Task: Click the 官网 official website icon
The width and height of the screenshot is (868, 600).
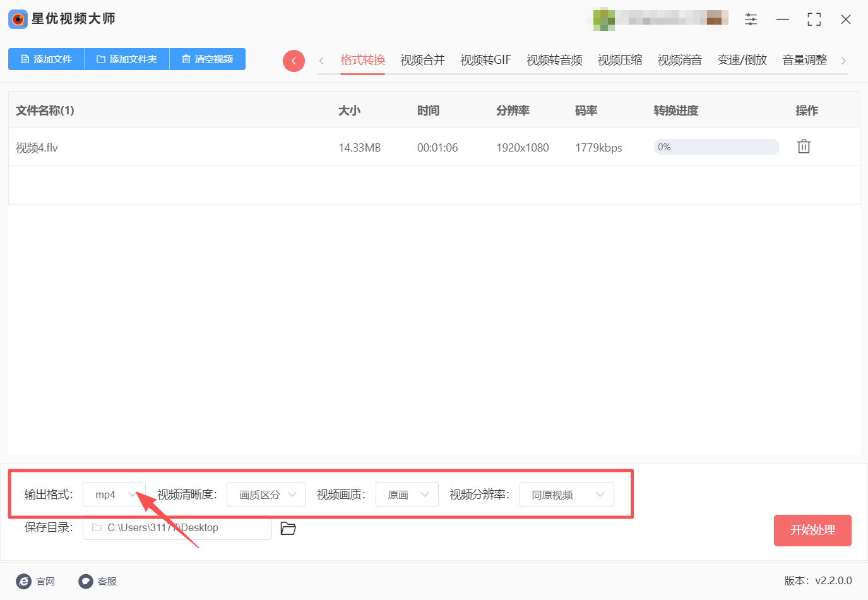Action: tap(23, 581)
